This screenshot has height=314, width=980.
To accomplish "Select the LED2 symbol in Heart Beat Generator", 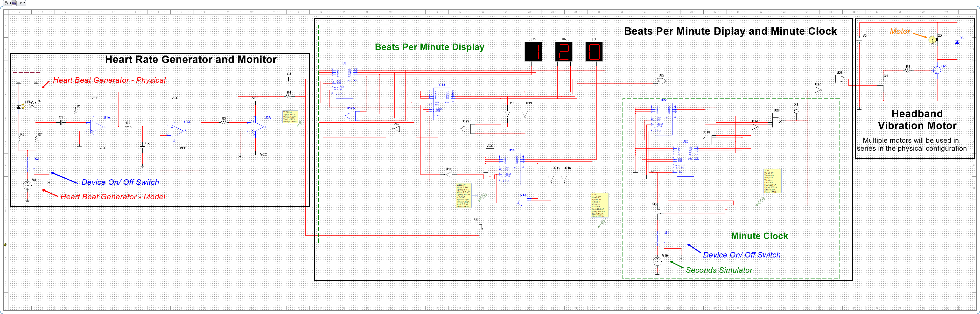I will (19, 107).
